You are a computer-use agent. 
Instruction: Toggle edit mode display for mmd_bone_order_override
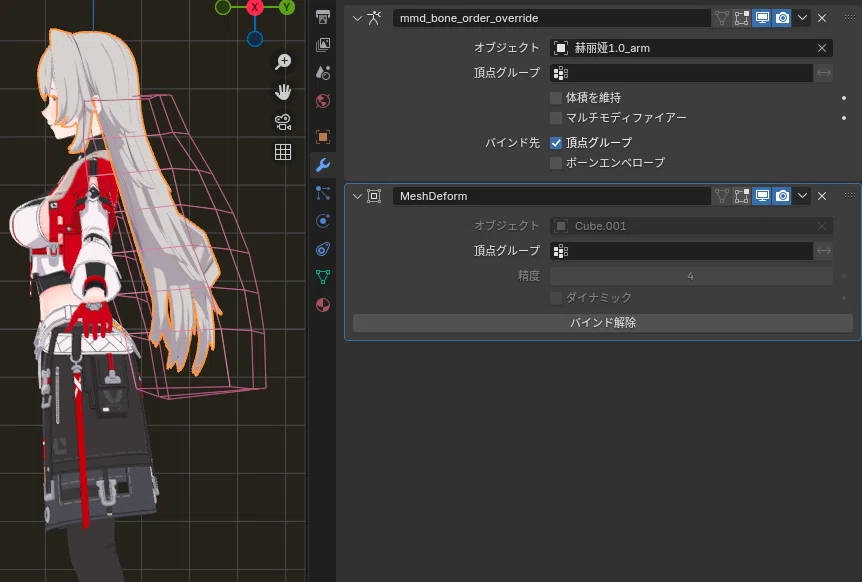tap(742, 18)
